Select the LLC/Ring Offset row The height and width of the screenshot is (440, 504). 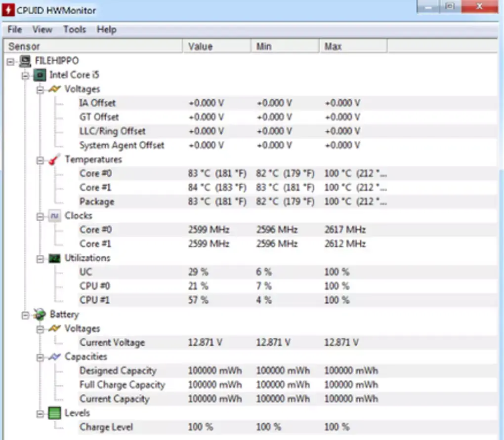tap(288, 131)
